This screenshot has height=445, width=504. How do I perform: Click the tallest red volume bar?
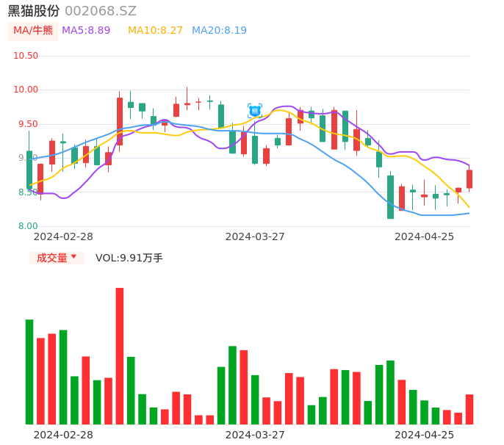[x=120, y=356]
